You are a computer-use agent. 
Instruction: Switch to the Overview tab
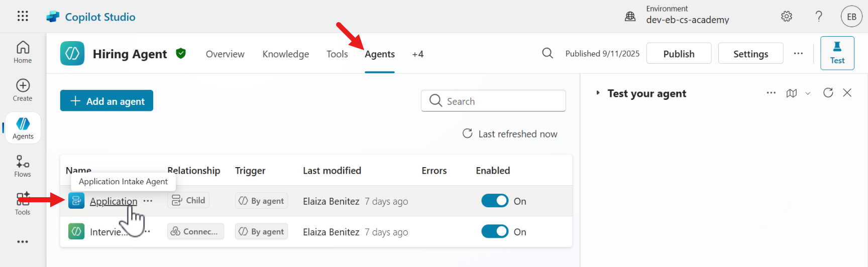pos(225,54)
